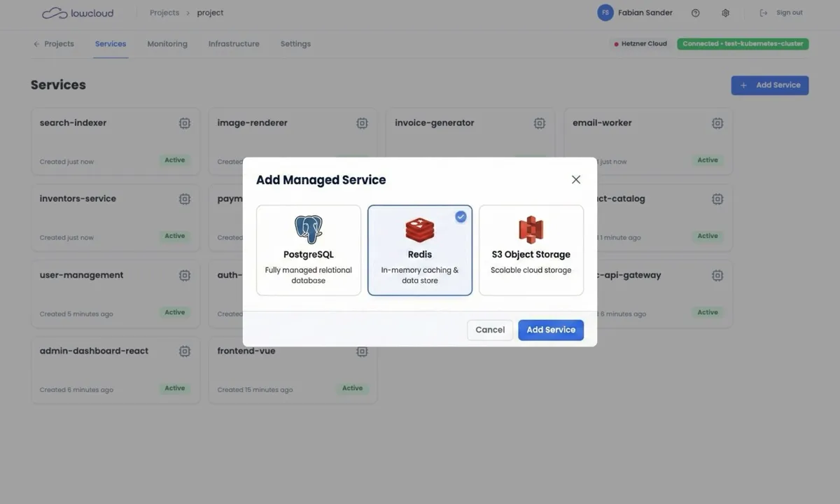This screenshot has height=504, width=840.
Task: Click the Fabian Sander user name
Action: (x=645, y=13)
